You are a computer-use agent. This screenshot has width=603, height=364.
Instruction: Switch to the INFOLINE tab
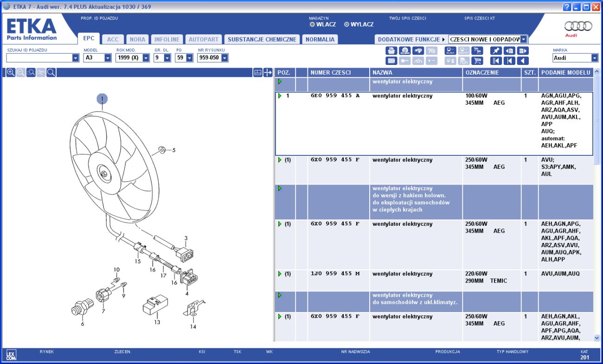click(x=167, y=39)
